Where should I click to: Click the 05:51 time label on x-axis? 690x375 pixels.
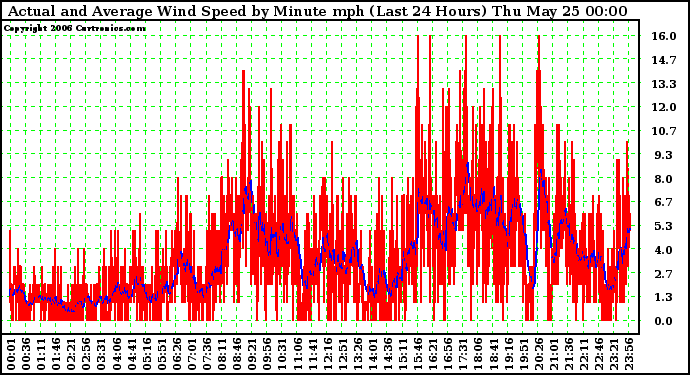[161, 354]
